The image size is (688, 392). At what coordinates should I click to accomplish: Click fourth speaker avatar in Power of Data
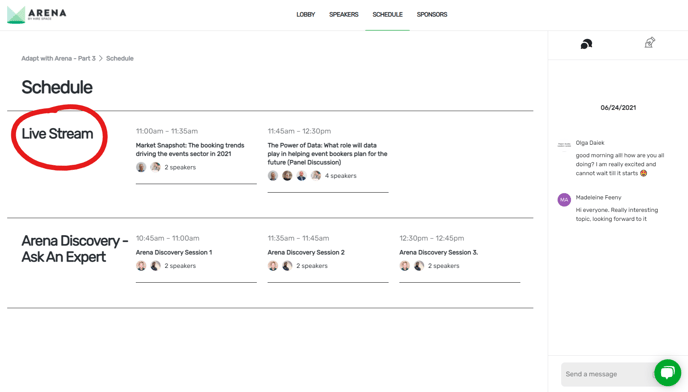(316, 176)
